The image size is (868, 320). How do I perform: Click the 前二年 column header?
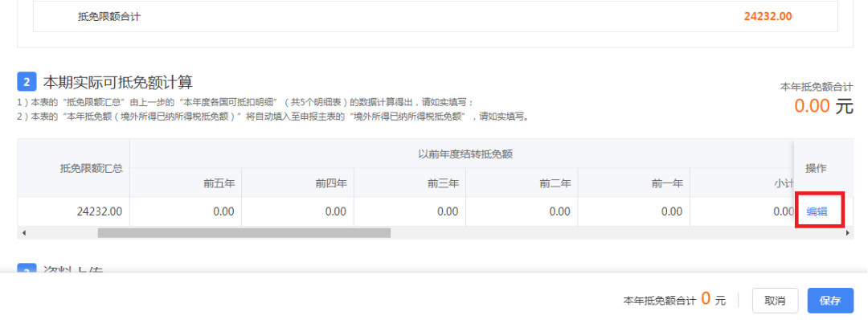pos(522,183)
